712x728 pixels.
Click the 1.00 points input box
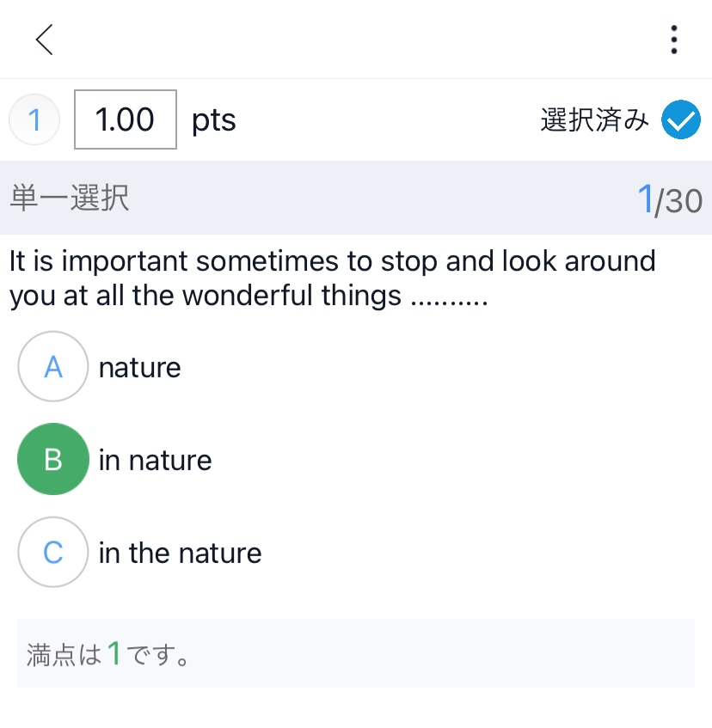[x=126, y=120]
